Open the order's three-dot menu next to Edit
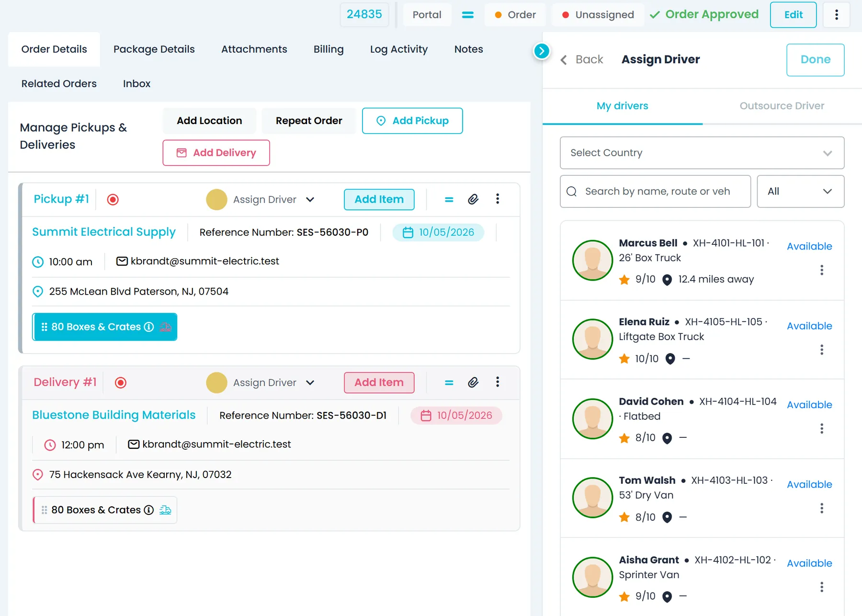The width and height of the screenshot is (862, 616). coord(837,15)
